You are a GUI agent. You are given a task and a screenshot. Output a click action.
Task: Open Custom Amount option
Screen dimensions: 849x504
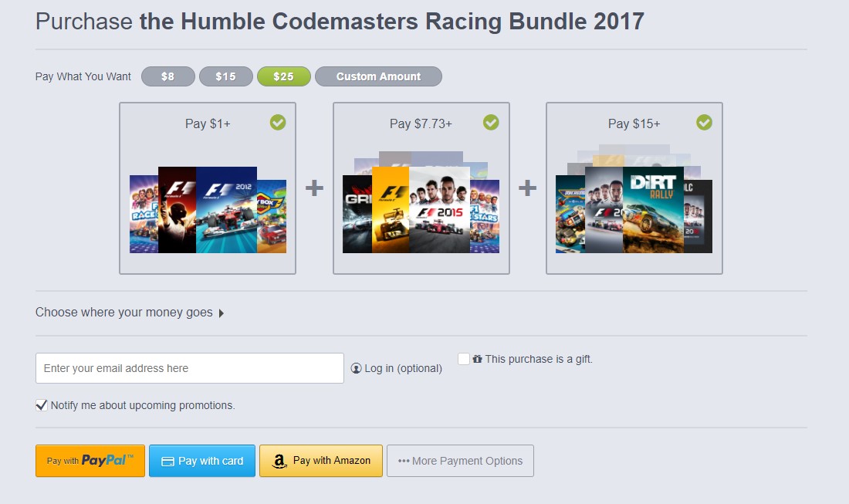(x=378, y=76)
